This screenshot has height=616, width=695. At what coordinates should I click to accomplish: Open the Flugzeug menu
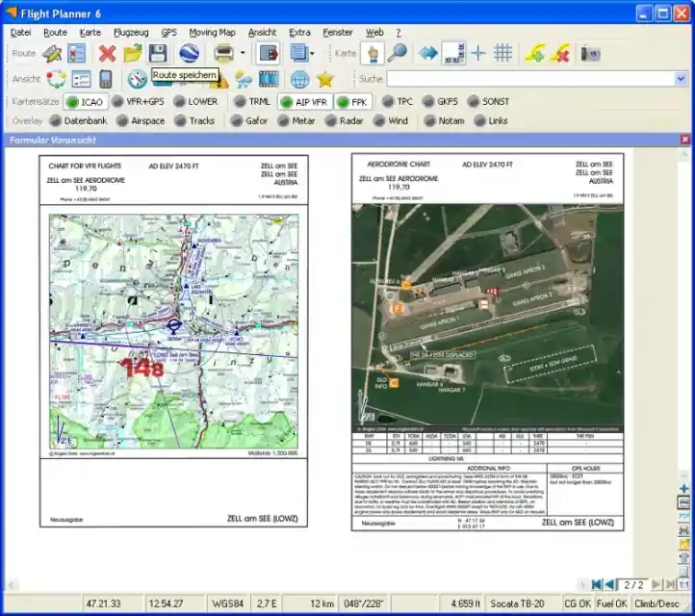[x=131, y=33]
